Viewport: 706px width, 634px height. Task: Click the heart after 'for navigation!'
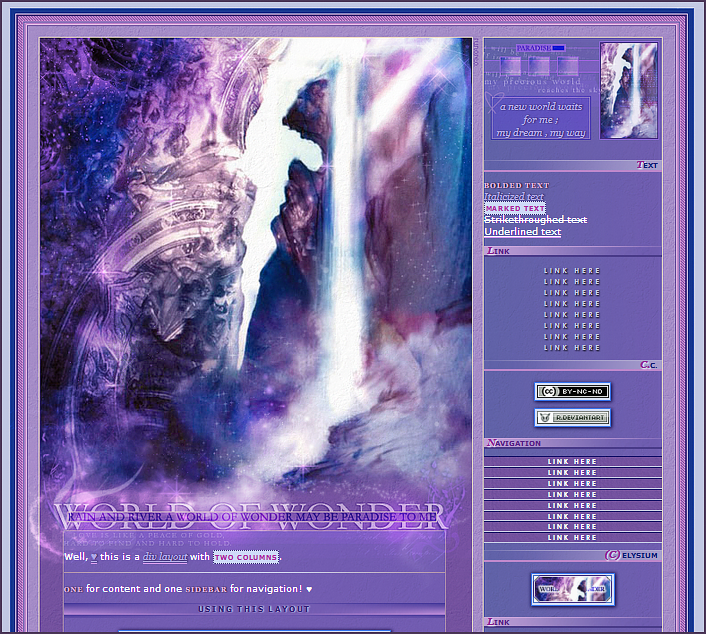(309, 589)
